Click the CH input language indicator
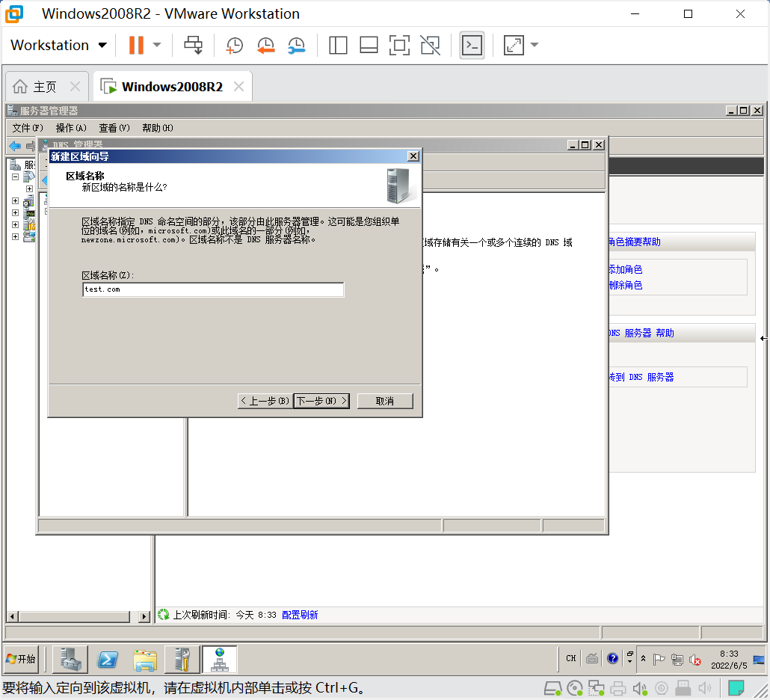 coord(570,658)
